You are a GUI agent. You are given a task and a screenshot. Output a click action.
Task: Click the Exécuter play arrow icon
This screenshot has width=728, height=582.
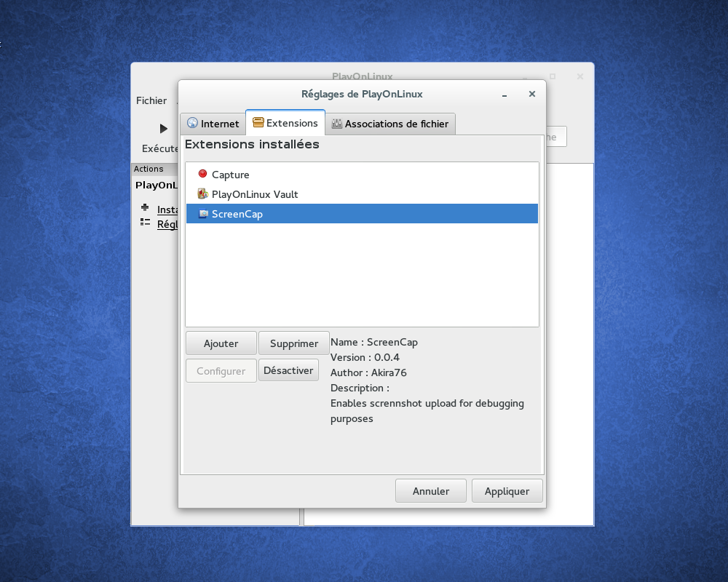click(163, 129)
